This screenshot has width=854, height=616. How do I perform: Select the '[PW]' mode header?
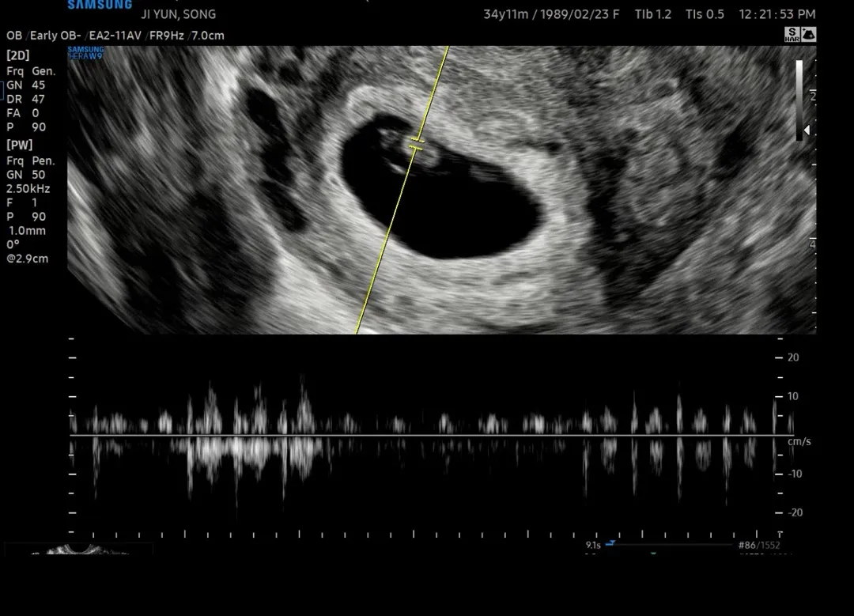click(20, 145)
